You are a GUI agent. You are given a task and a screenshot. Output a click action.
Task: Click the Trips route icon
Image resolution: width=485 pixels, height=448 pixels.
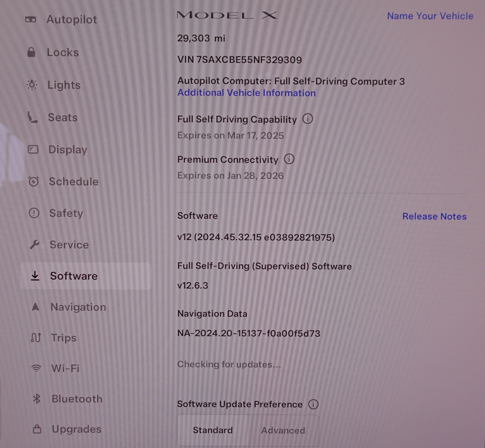tap(36, 338)
